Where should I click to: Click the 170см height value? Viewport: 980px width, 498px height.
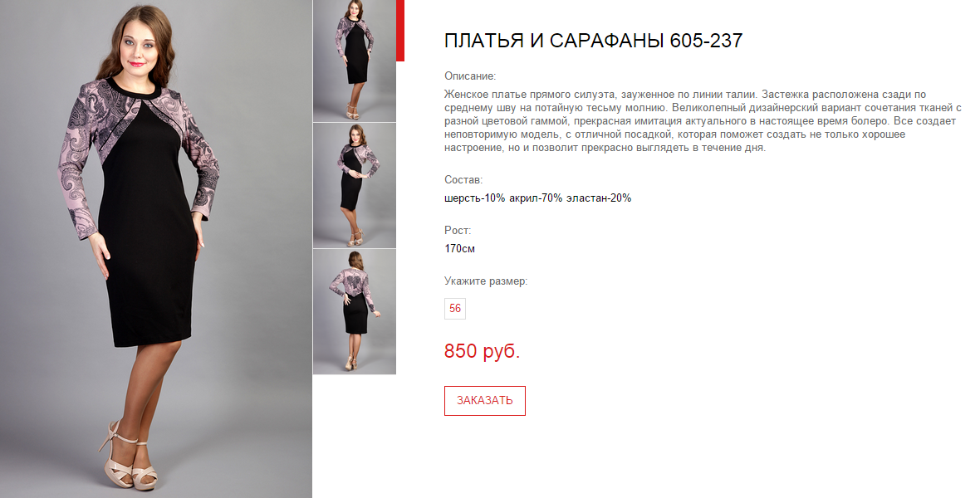[459, 249]
